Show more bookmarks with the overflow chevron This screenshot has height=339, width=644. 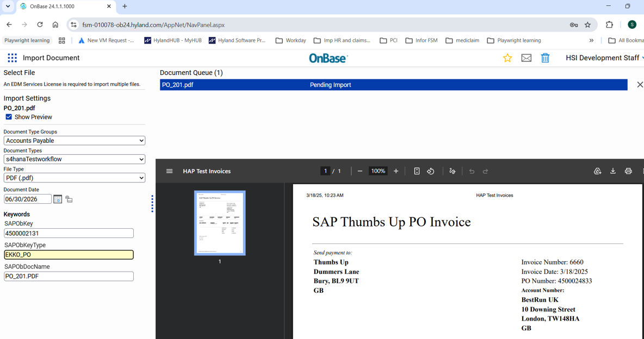(591, 40)
